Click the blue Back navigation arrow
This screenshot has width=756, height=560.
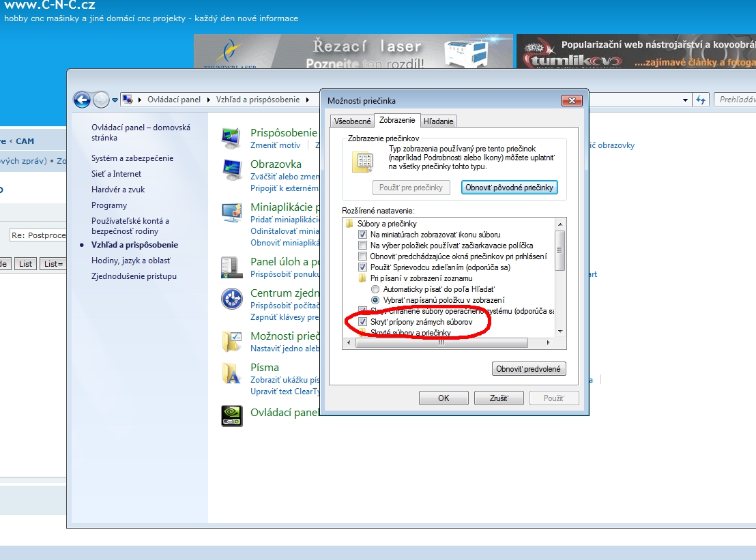point(83,100)
